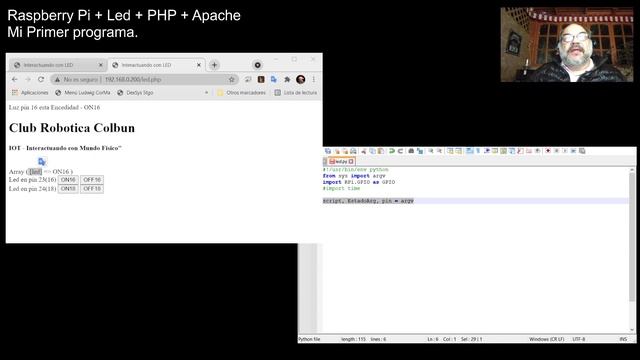This screenshot has width=640, height=360.
Task: Click the Paste icon in Notepad++ toolbar
Action: (381, 151)
